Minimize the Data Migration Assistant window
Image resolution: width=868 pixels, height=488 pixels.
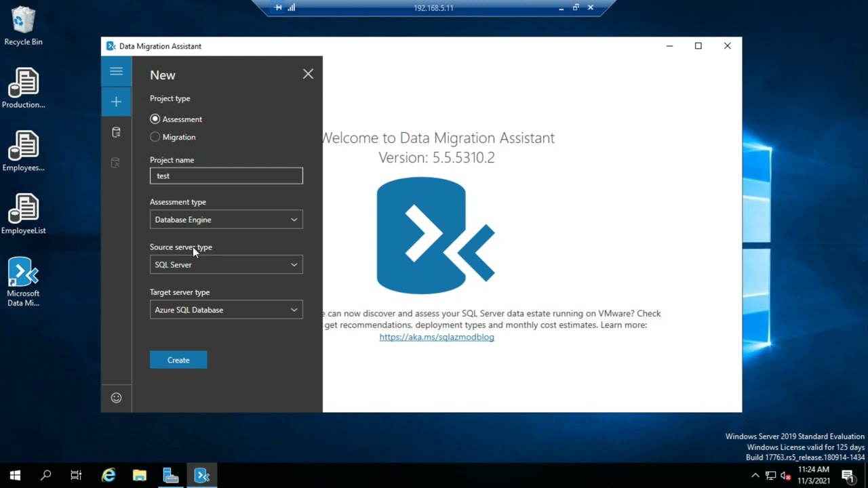669,46
